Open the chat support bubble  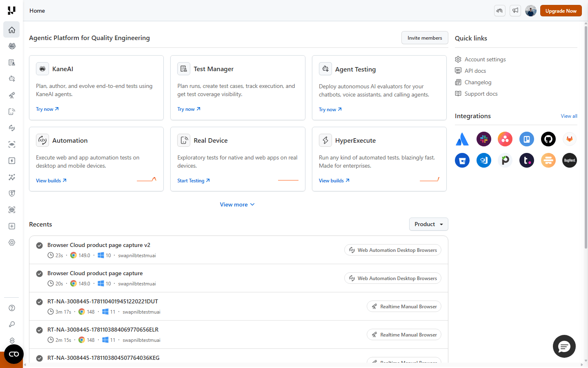[564, 346]
